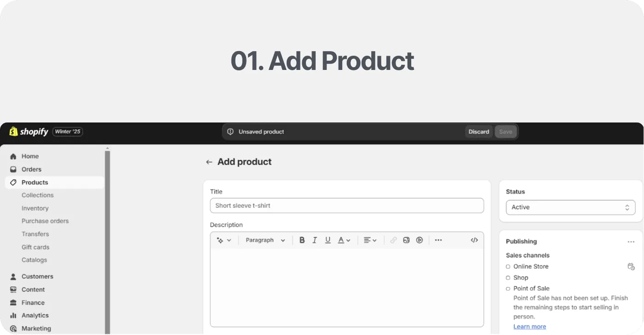Navigate to the Orders section
This screenshot has height=335, width=644.
click(x=31, y=169)
